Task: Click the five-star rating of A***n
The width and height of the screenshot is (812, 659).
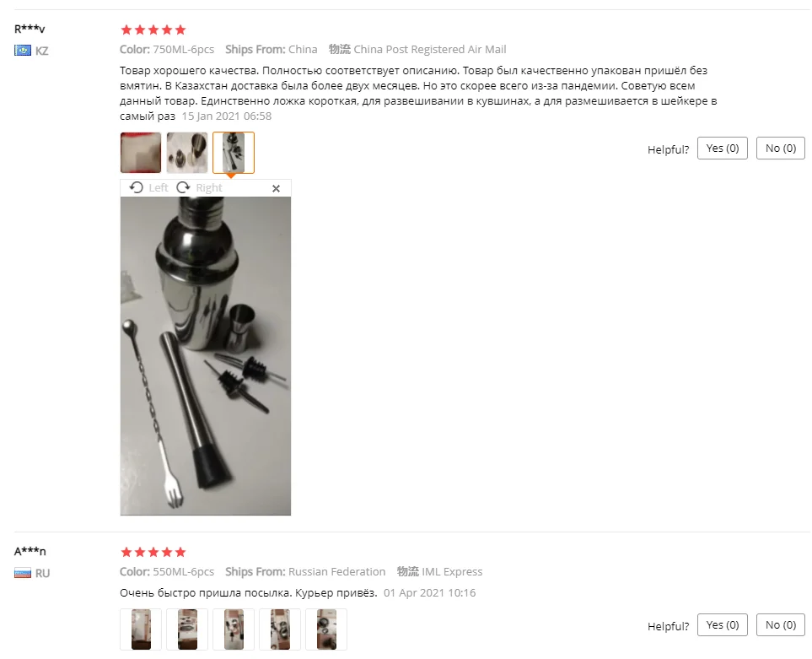Action: tap(153, 552)
